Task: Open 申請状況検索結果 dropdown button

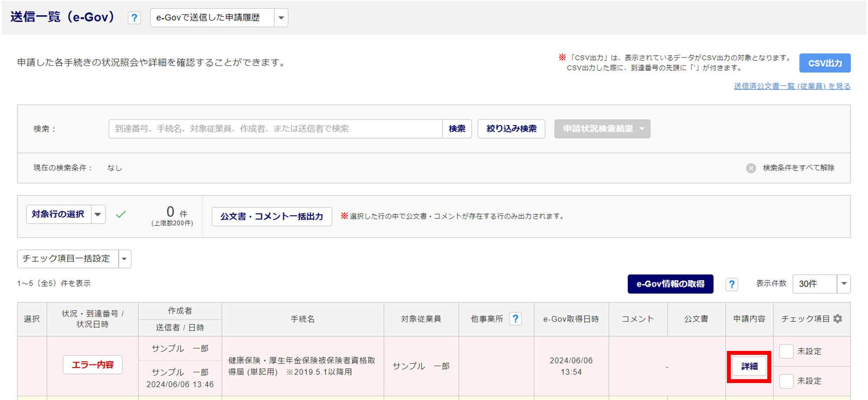Action: point(602,129)
